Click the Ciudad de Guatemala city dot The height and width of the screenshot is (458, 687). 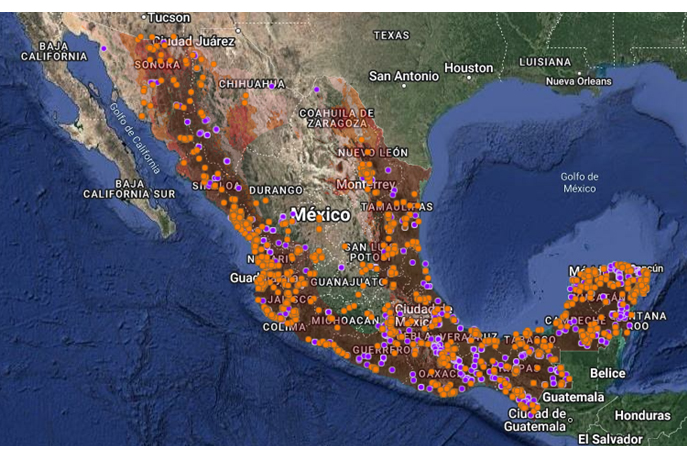(570, 420)
